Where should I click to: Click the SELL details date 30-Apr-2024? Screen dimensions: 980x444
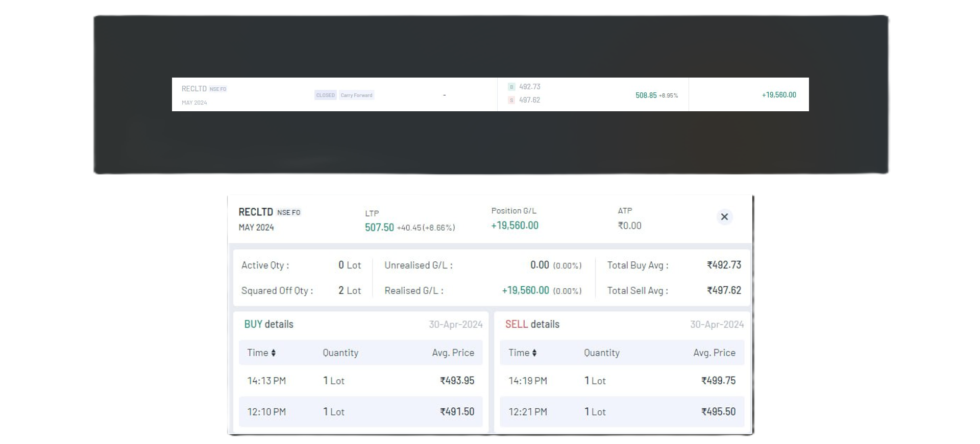717,324
